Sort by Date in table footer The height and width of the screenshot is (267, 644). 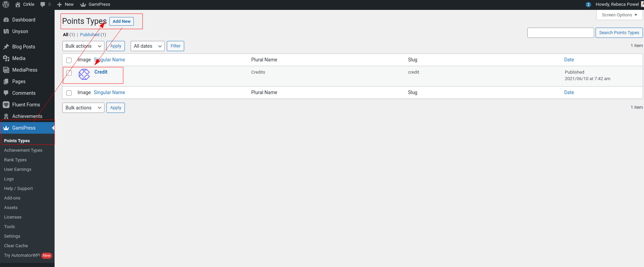[569, 92]
